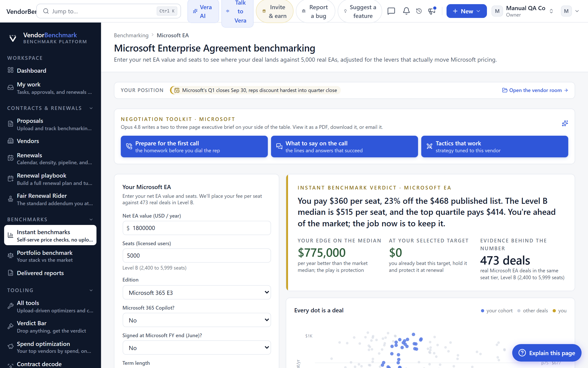Open Verdict Bar in the sidebar

[x=50, y=327]
